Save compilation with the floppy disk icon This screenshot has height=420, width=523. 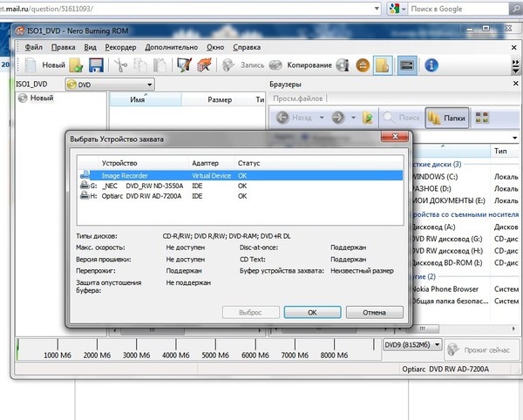96,65
